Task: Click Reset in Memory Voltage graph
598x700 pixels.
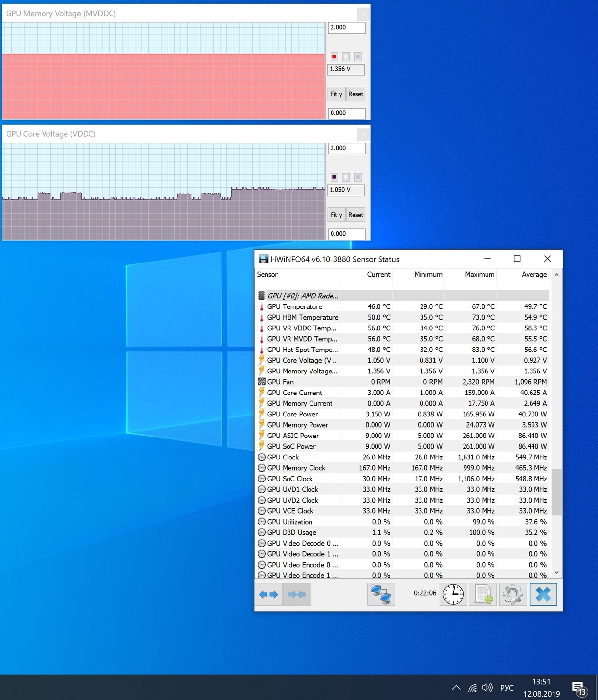Action: tap(356, 94)
